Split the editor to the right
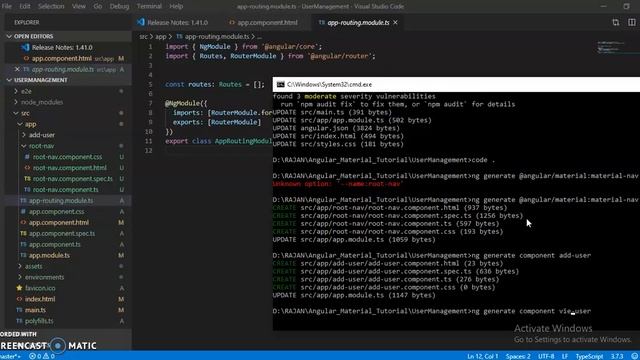The width and height of the screenshot is (640, 360). click(x=631, y=22)
